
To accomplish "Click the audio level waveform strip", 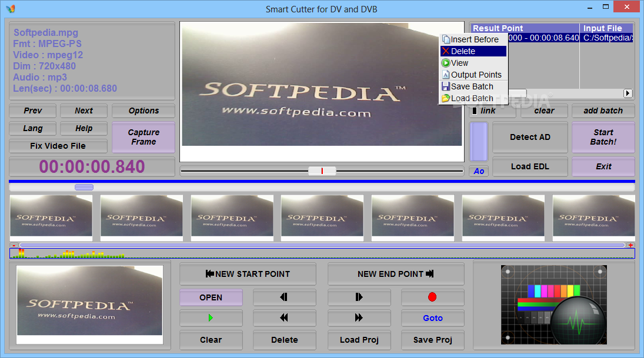I will 322,253.
